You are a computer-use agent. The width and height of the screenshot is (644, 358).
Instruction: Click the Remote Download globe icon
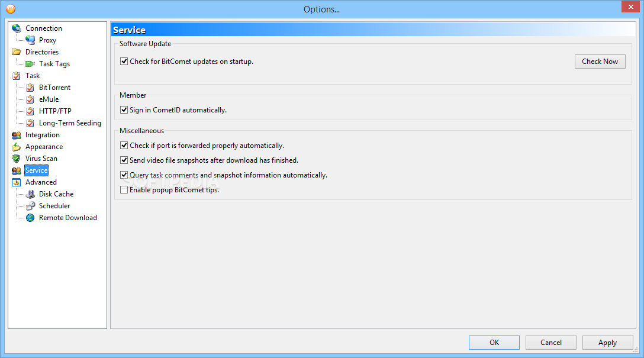coord(30,218)
